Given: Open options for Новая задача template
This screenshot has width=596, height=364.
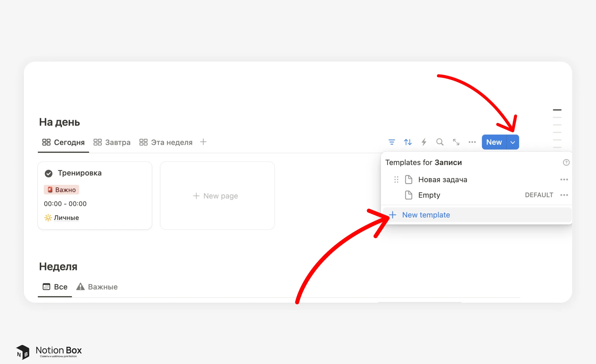Looking at the screenshot, I should pos(564,180).
